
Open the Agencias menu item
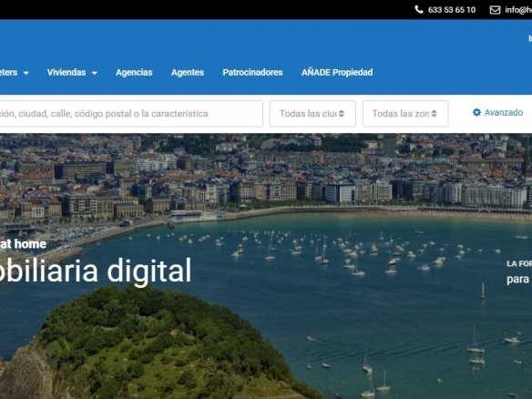click(134, 72)
